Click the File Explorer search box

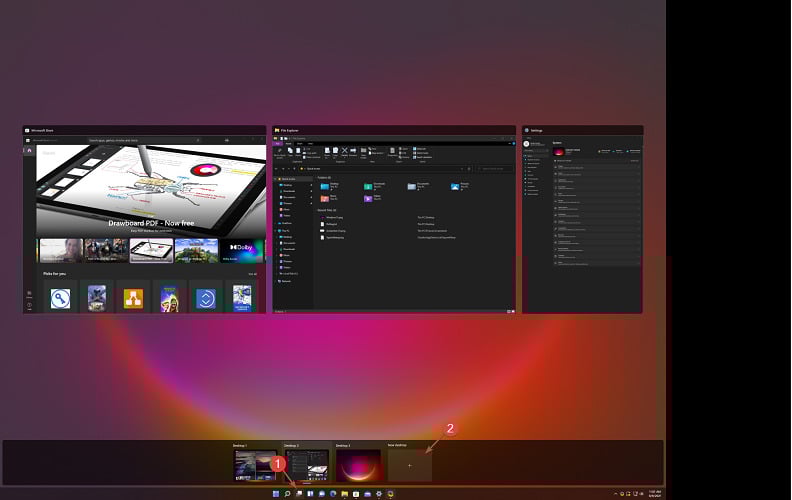click(x=495, y=169)
